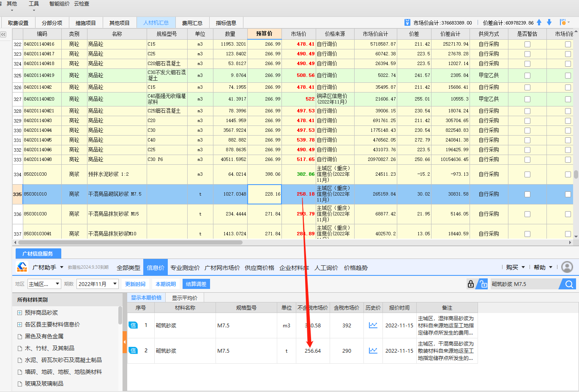Click the 智能组价 toolbar button
This screenshot has height=392, width=579.
pos(60,4)
